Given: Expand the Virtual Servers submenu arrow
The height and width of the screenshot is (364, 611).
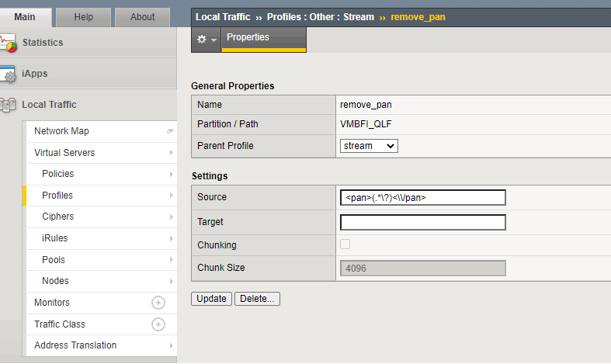Looking at the screenshot, I should point(171,153).
